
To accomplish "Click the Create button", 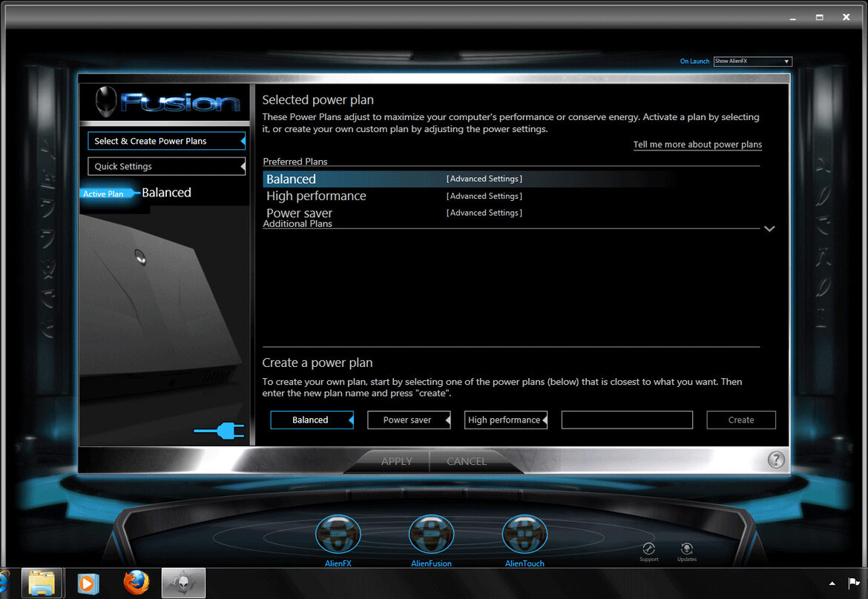I will coord(740,420).
